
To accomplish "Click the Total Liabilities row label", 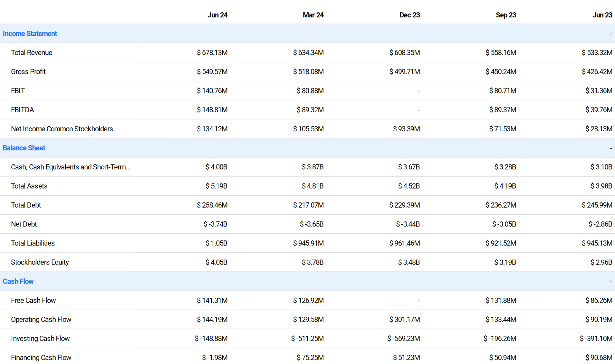I will point(33,243).
